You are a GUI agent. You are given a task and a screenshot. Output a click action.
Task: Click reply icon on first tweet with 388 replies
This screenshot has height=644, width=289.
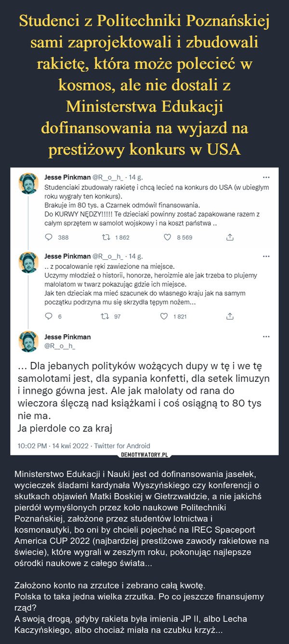(49, 237)
